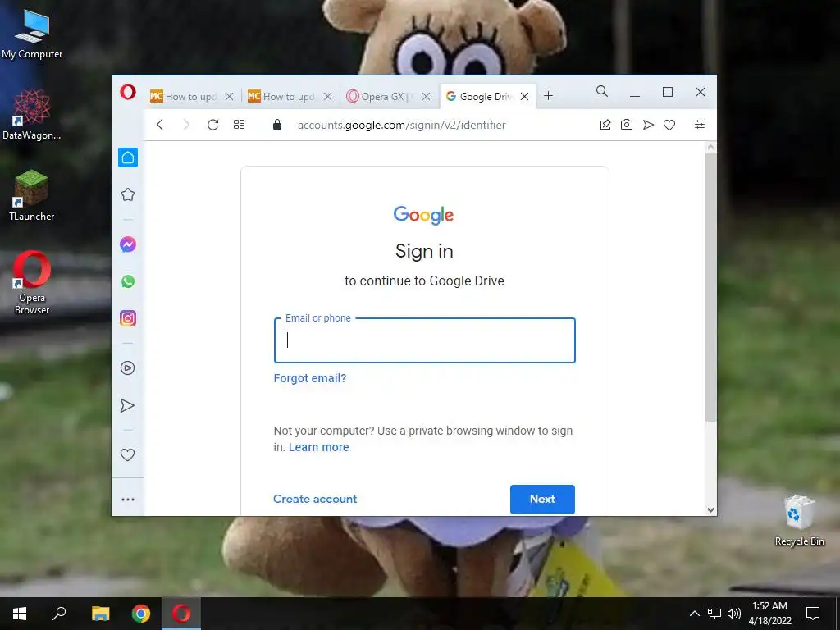Open taskbar search magnifier
This screenshot has width=840, height=630.
pyautogui.click(x=59, y=614)
